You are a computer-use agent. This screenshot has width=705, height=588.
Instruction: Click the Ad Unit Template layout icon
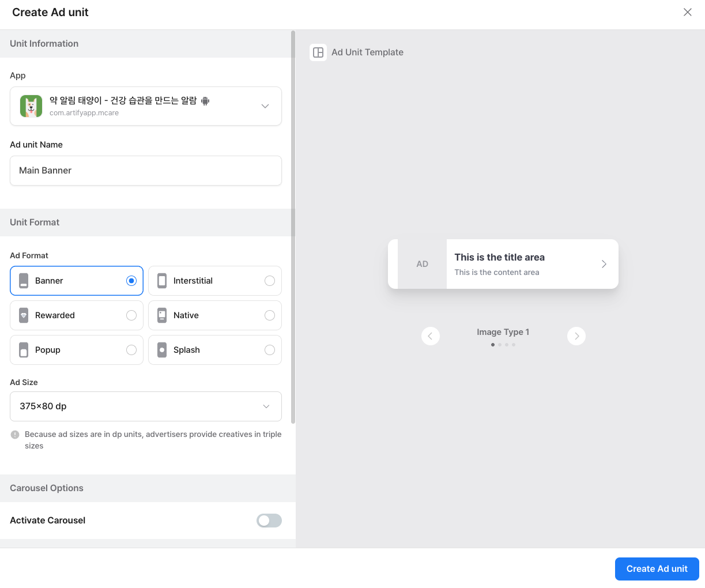click(x=318, y=52)
